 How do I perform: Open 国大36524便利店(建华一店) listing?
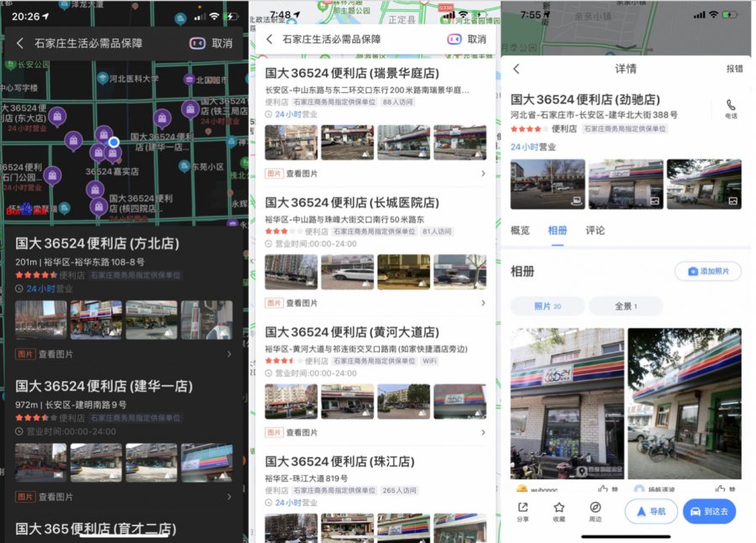click(x=103, y=386)
